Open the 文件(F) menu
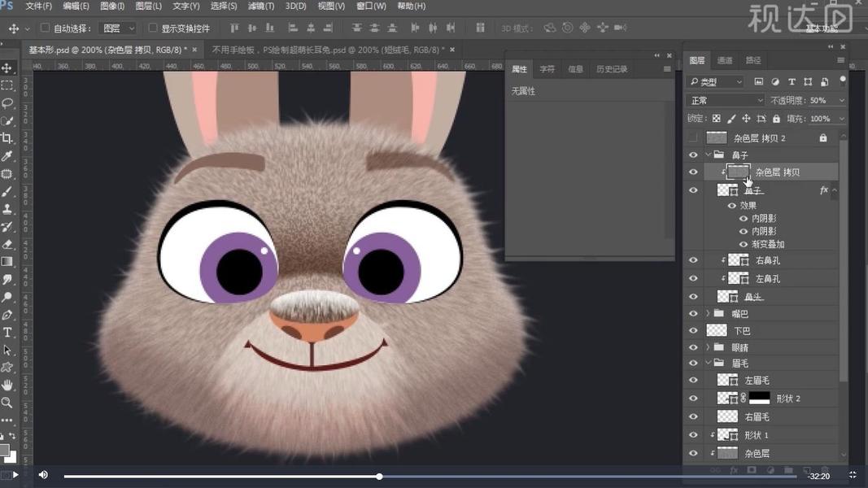This screenshot has height=488, width=868. 39,6
